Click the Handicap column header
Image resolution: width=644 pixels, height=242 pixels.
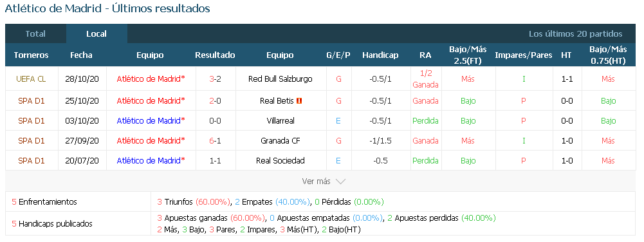point(380,55)
